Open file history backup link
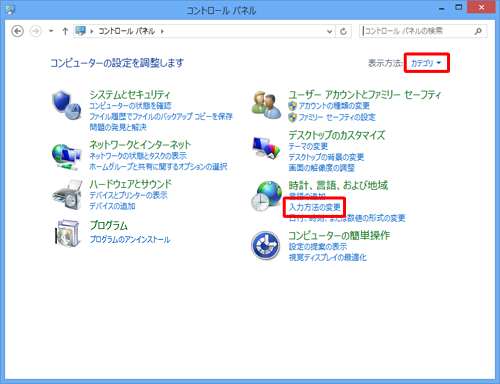Screen dimensions: 500x384 click(161, 117)
